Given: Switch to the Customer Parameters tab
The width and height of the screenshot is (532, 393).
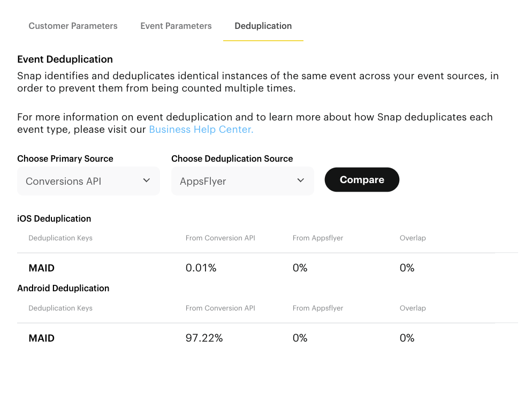Looking at the screenshot, I should click(x=73, y=26).
